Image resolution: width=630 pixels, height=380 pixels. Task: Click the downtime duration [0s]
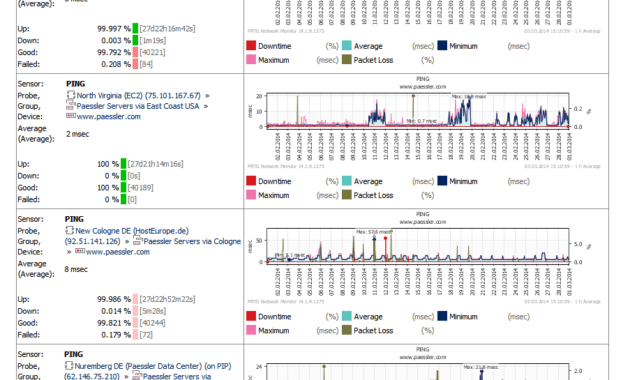click(x=134, y=176)
